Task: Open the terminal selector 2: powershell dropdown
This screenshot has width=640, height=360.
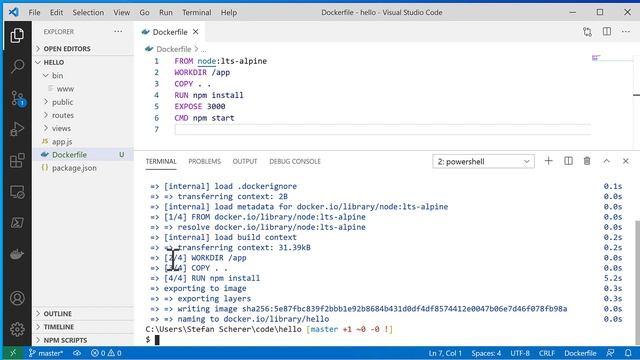Action: pyautogui.click(x=483, y=162)
